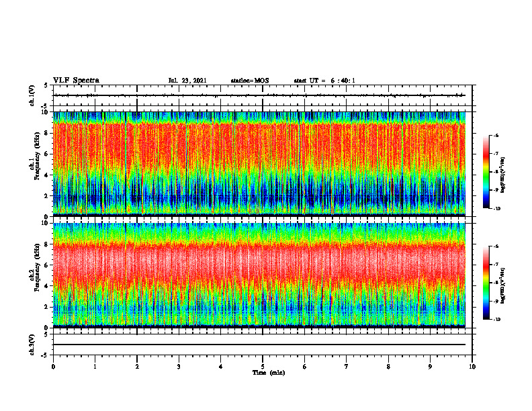This screenshot has height=411, width=532.
Task: Click time axis tick label "1"
Action: pos(95,367)
